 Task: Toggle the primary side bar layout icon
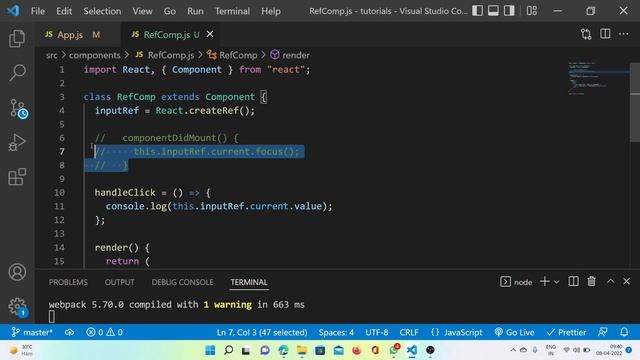[x=478, y=11]
